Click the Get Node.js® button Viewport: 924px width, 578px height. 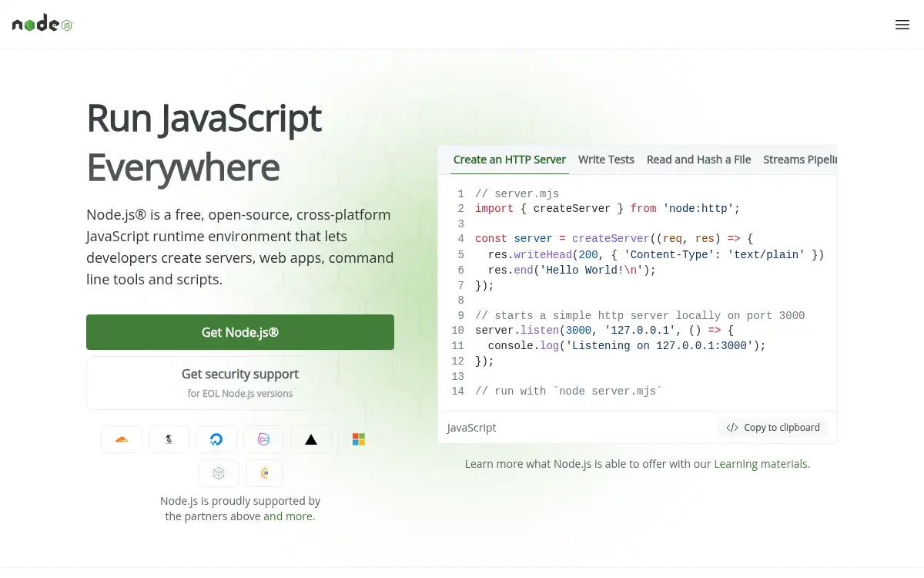(x=240, y=332)
